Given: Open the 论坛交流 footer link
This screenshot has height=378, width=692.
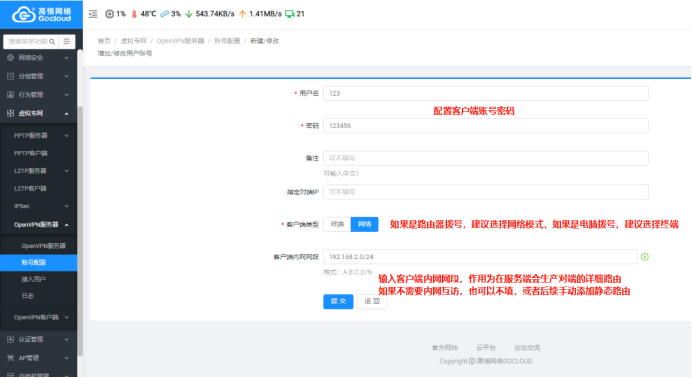Looking at the screenshot, I should tap(527, 348).
